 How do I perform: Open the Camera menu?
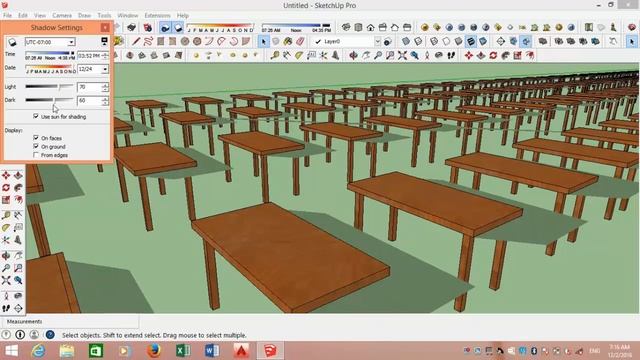coord(62,15)
